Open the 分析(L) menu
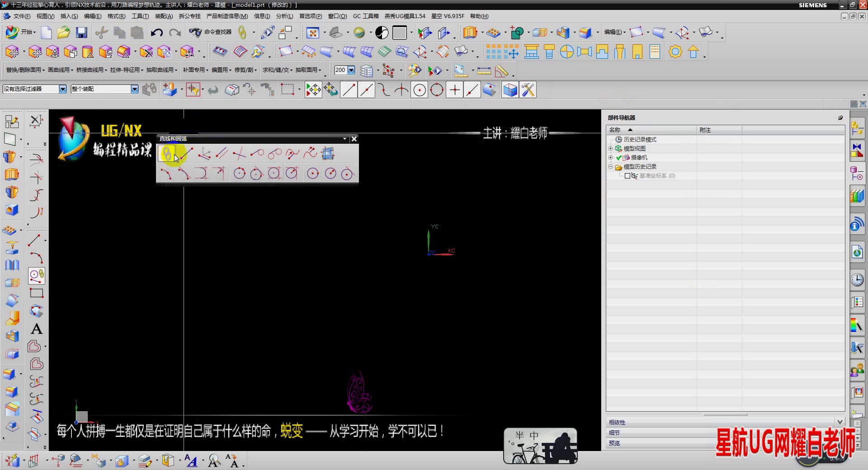 click(x=284, y=16)
